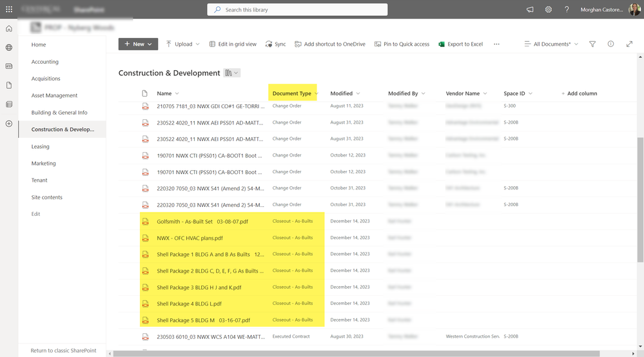644x357 pixels.
Task: Click Return to classic SharePoint
Action: [x=63, y=351]
